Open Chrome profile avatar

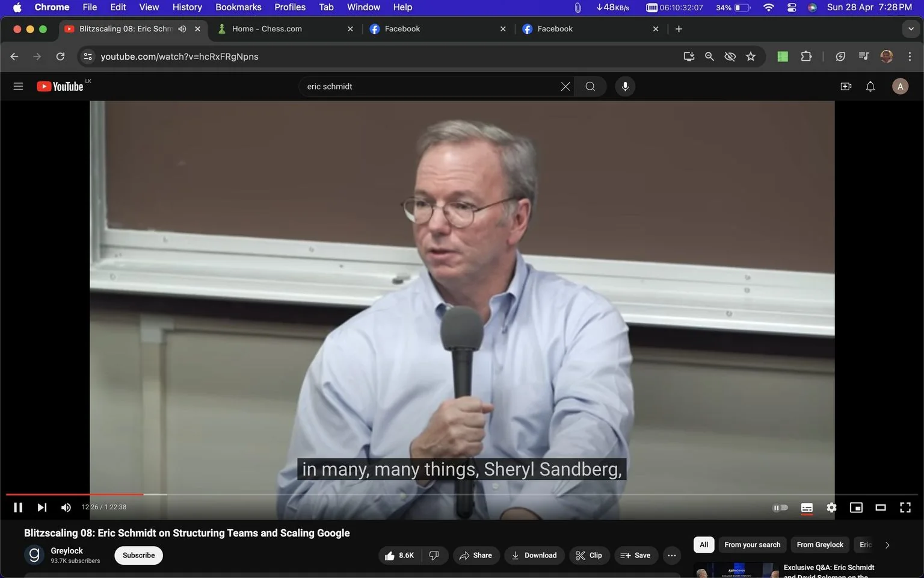click(x=887, y=57)
